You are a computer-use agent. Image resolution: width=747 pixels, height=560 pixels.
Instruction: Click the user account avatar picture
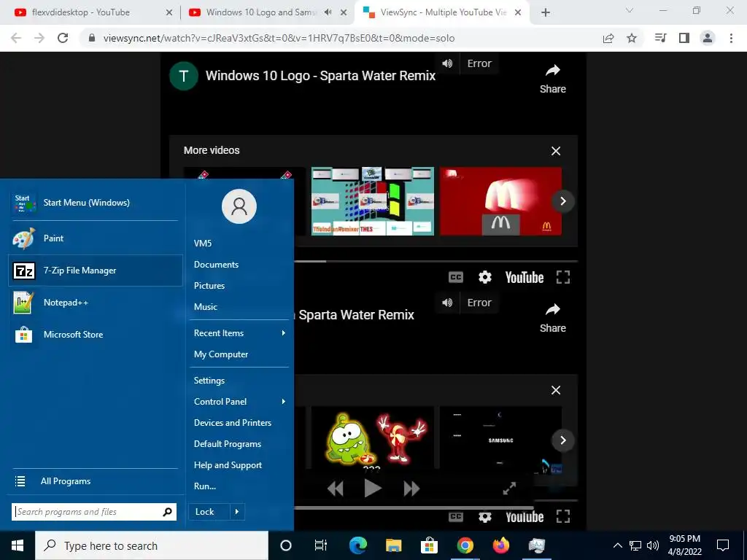pos(239,206)
